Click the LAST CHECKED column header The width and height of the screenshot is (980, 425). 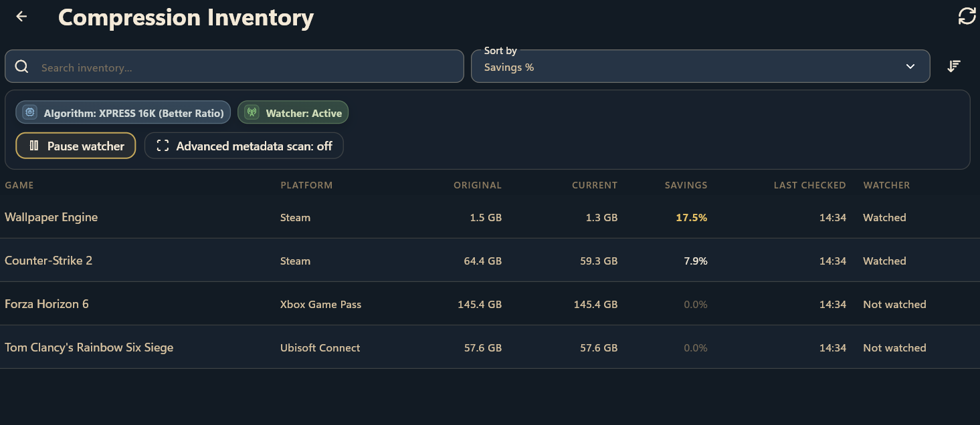point(809,185)
